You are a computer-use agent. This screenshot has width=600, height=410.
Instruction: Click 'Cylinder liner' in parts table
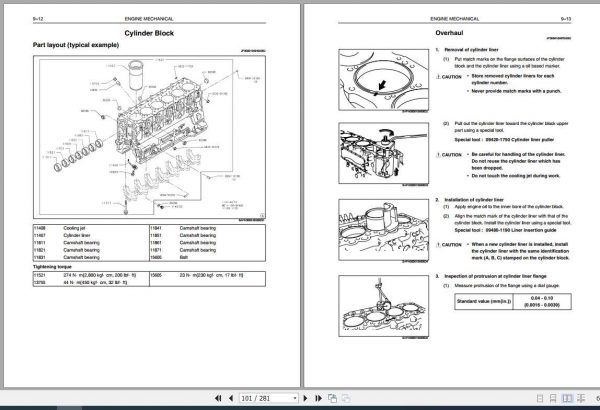pyautogui.click(x=77, y=235)
